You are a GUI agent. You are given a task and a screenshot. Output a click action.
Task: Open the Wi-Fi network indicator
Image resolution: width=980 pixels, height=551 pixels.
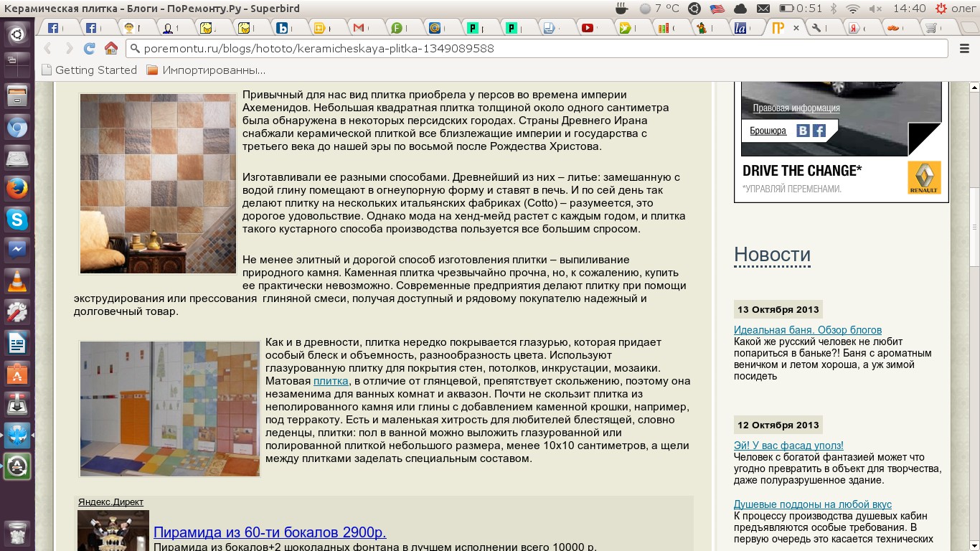pyautogui.click(x=853, y=9)
